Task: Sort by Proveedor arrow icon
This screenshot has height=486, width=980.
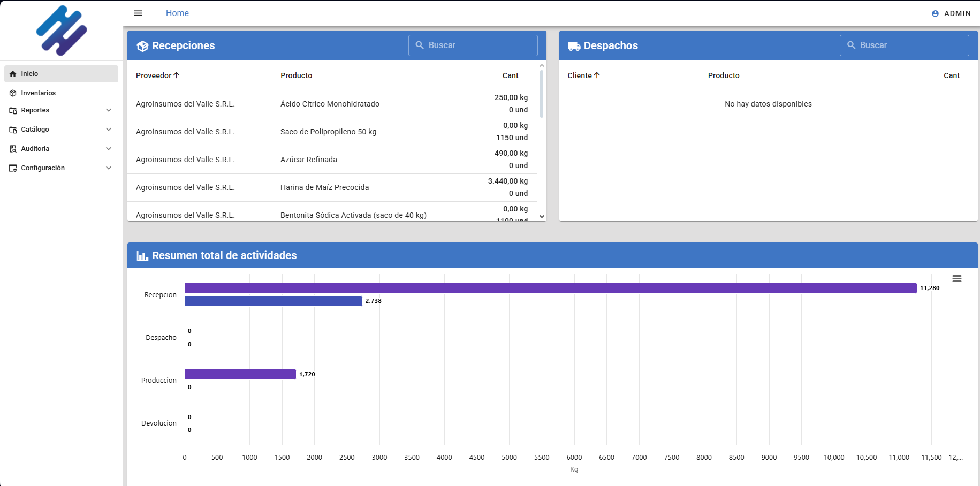Action: 177,75
